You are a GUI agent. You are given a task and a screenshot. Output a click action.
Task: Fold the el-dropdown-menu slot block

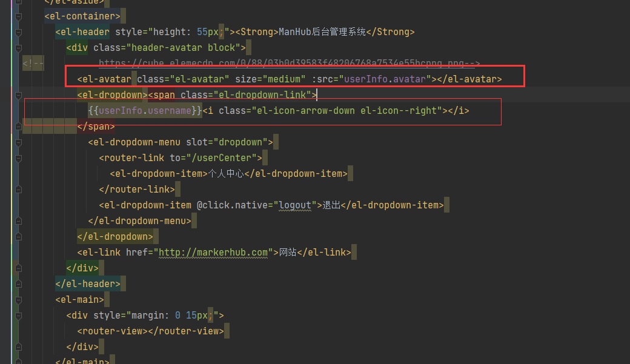pos(19,142)
